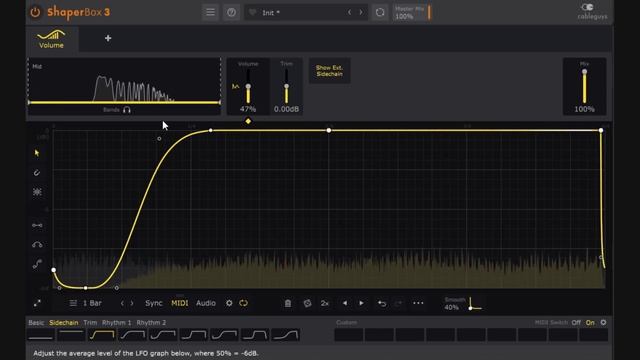This screenshot has height=360, width=640.
Task: Select the first flat-line wave preset
Action: click(x=41, y=335)
